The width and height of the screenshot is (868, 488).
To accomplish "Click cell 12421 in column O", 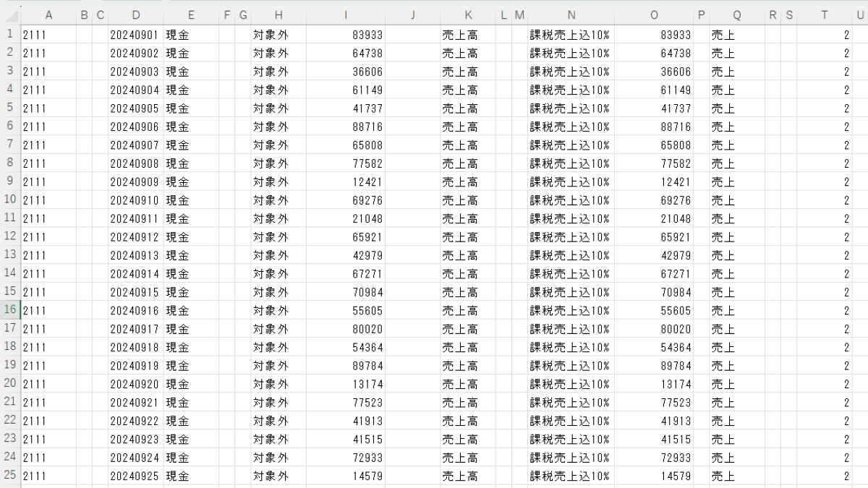I will tap(654, 181).
